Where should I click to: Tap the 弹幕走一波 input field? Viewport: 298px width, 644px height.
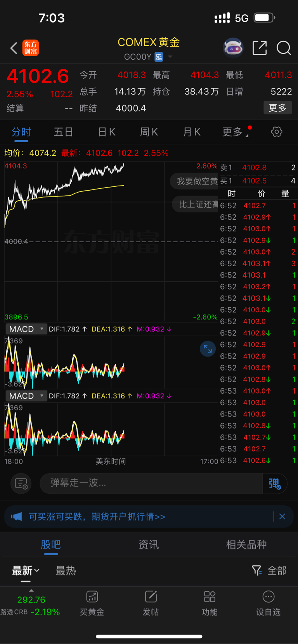151,483
